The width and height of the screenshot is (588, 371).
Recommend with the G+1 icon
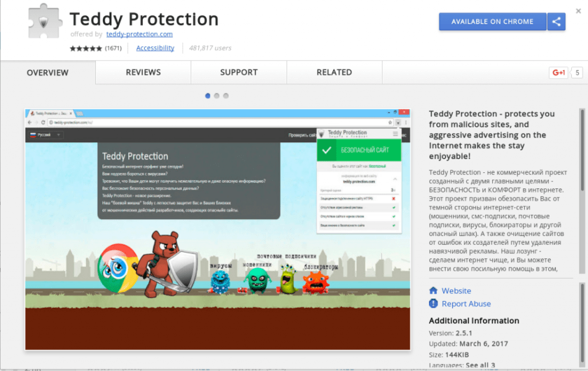558,72
